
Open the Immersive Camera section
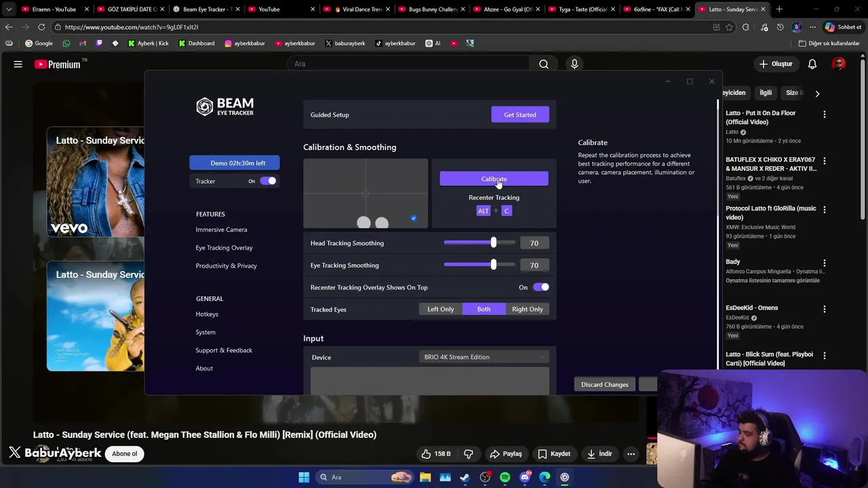pyautogui.click(x=222, y=230)
